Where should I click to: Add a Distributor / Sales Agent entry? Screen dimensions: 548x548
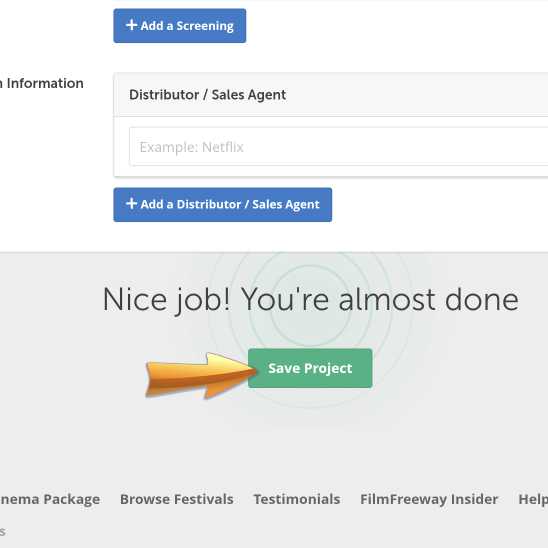223,205
